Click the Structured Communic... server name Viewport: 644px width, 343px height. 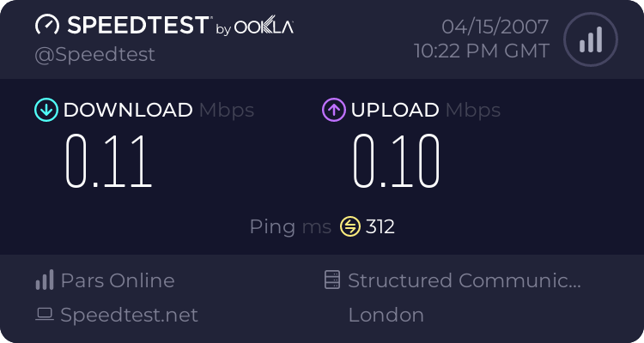coord(465,280)
